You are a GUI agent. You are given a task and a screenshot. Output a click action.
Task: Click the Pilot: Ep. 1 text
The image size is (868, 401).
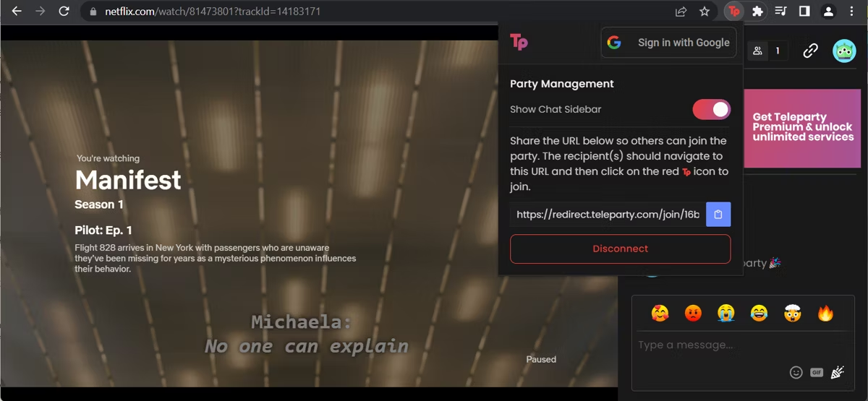103,230
